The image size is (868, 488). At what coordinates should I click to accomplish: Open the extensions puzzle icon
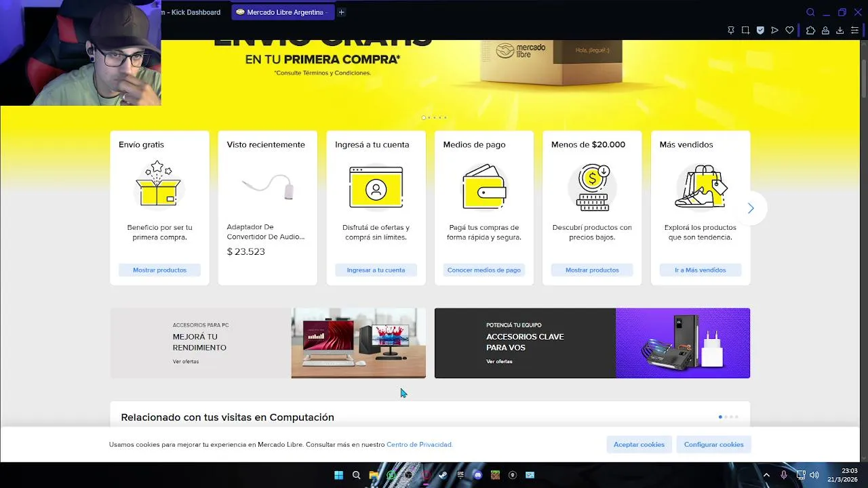[x=810, y=30]
